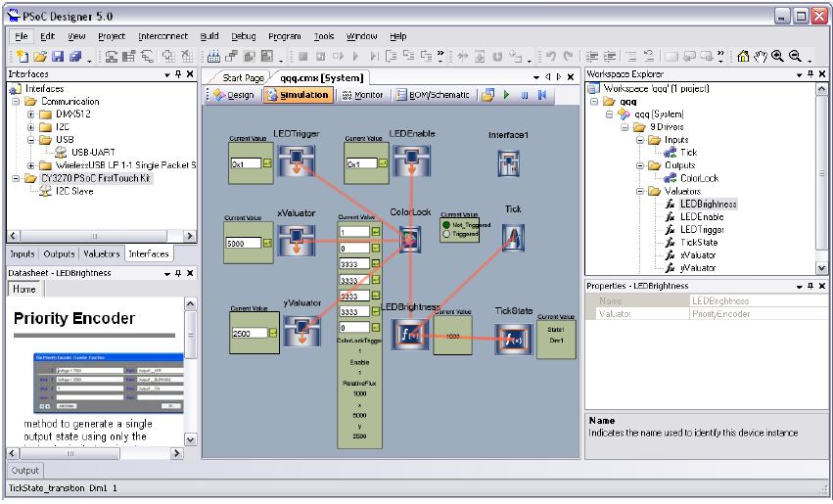This screenshot has width=833, height=504.
Task: Open the Workspace Explorer panel dropdown arrow
Action: (x=799, y=75)
